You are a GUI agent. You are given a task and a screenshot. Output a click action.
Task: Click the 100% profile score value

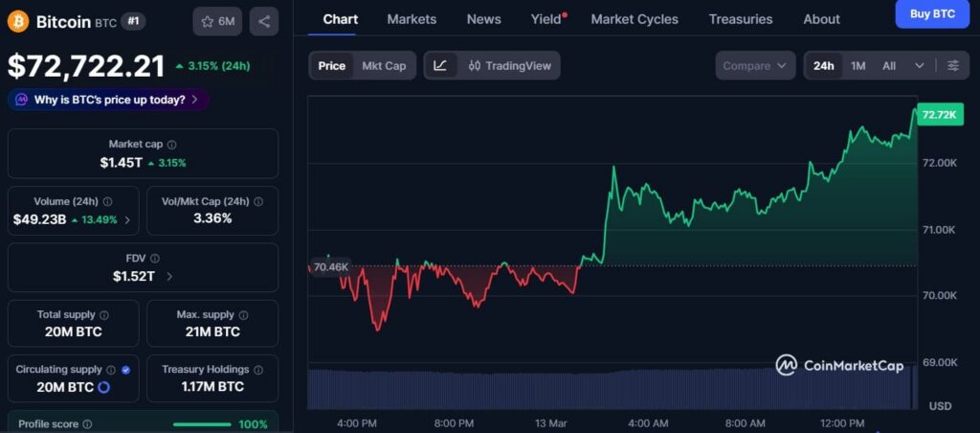pos(253,424)
